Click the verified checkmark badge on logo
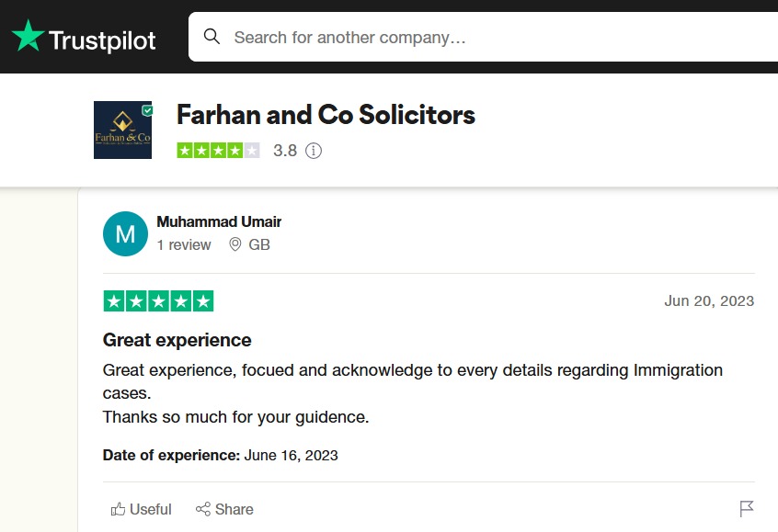Screen dimensions: 778x532 (x=147, y=109)
